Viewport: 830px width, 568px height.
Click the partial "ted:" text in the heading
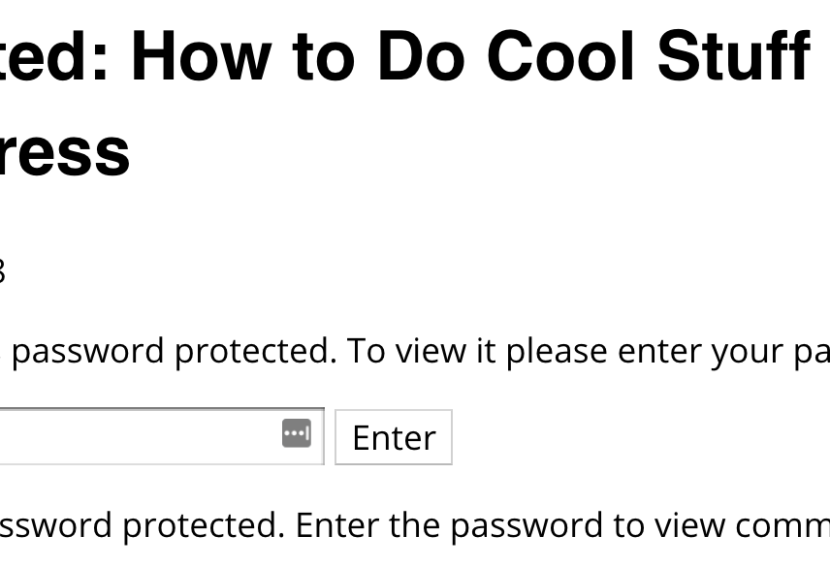[x=53, y=56]
